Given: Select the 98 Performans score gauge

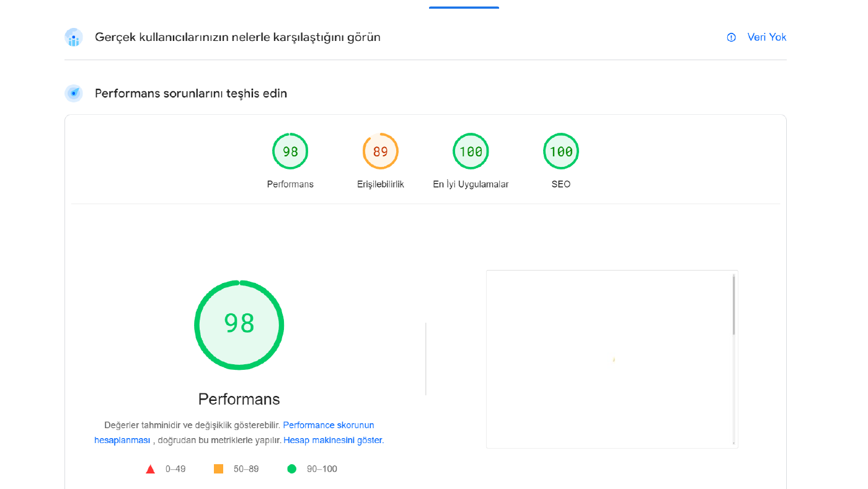Looking at the screenshot, I should [290, 151].
